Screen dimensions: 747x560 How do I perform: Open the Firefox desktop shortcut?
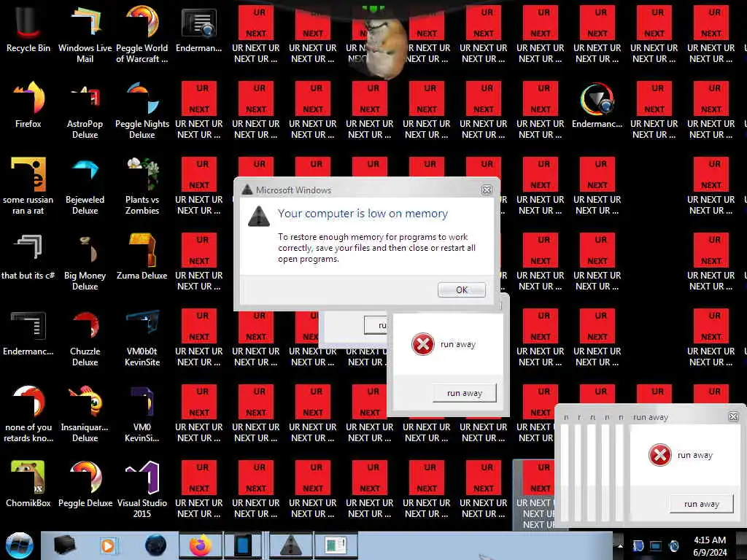[x=28, y=105]
